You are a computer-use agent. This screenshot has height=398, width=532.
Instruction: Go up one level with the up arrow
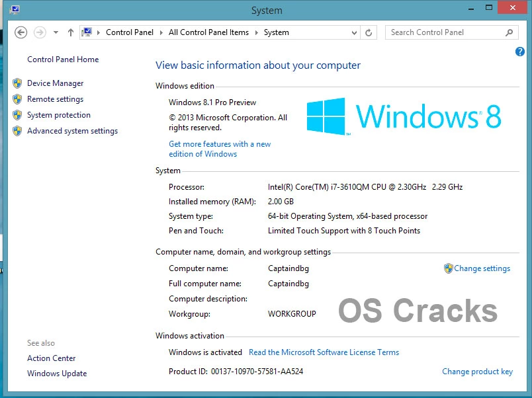(x=70, y=32)
